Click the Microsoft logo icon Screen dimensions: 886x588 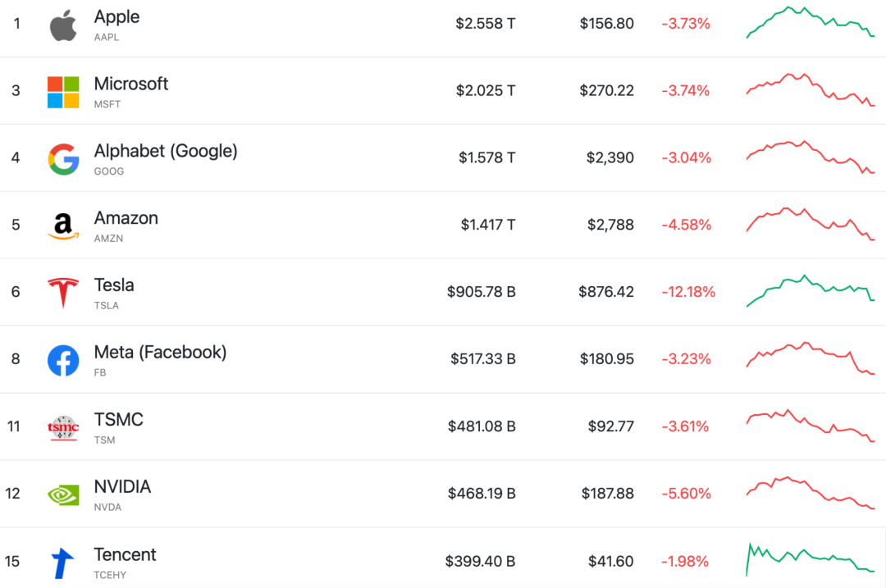coord(63,92)
